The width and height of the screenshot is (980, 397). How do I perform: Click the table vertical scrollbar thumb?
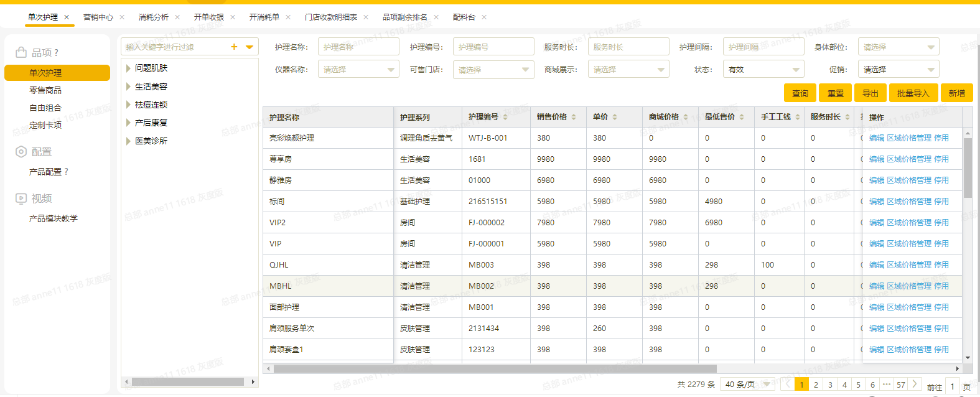click(968, 167)
